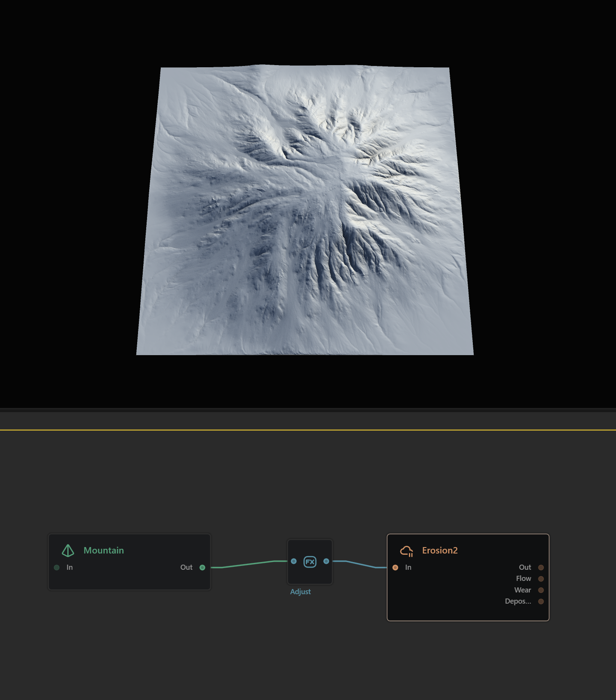Click the Erosion2 Flow output port
The height and width of the screenshot is (700, 616).
(x=541, y=579)
